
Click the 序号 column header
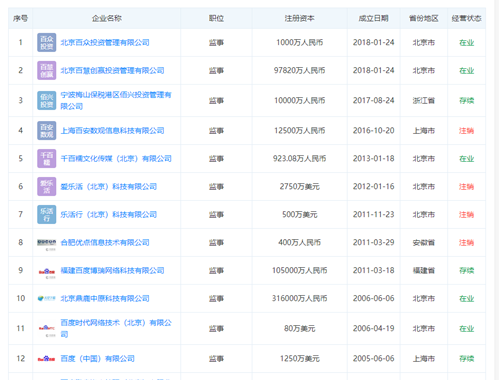click(x=20, y=18)
